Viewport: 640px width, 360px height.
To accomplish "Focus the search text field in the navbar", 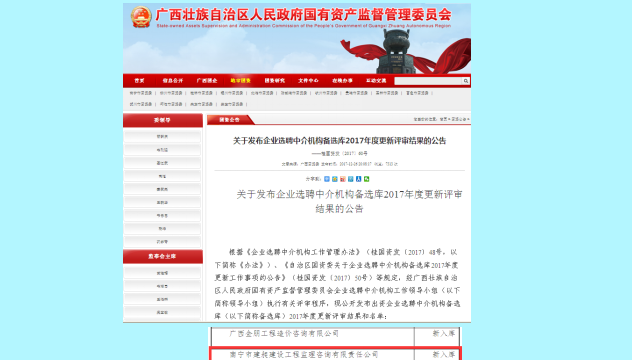I will pyautogui.click(x=428, y=81).
